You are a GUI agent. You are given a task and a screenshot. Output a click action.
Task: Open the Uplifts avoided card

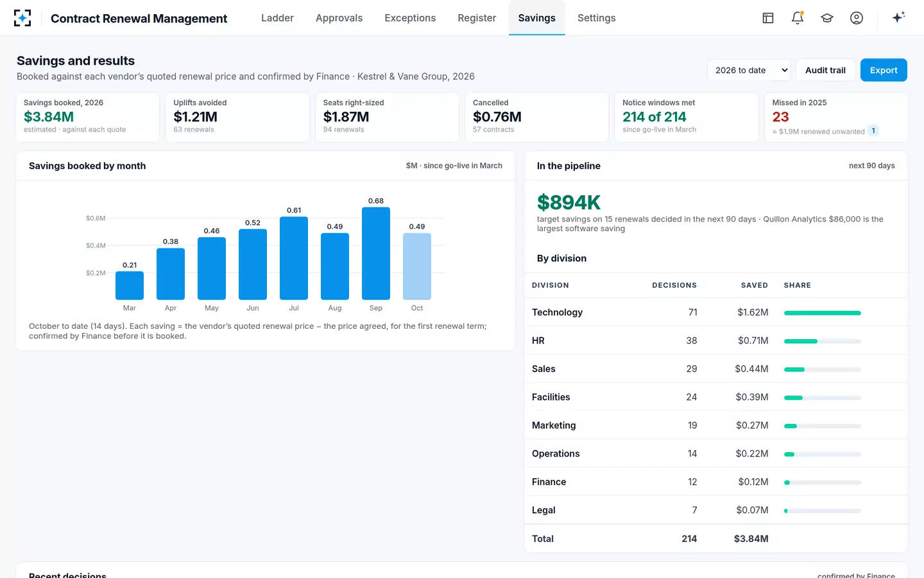(x=237, y=117)
